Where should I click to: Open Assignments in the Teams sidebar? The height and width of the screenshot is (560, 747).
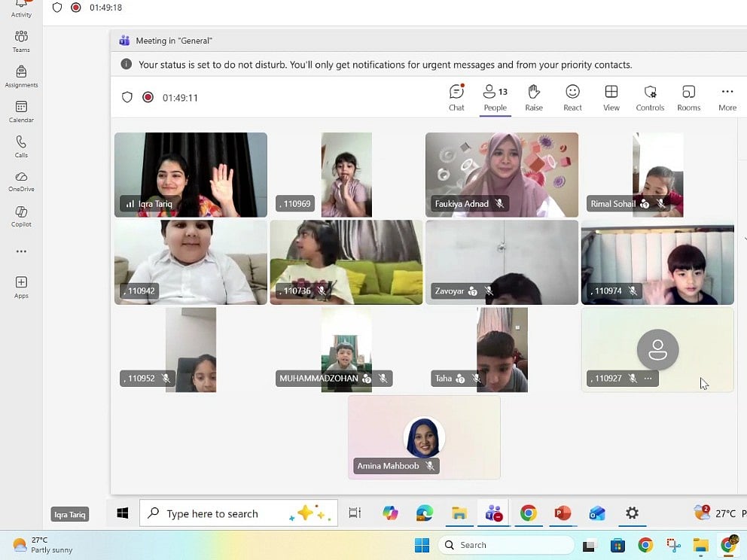pyautogui.click(x=21, y=76)
